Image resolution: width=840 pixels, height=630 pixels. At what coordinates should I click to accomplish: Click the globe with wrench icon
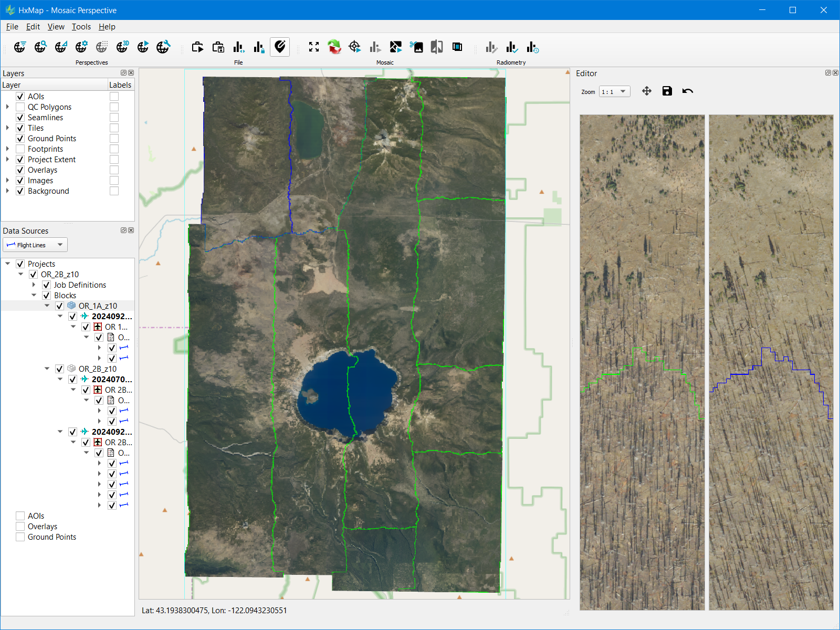[163, 47]
